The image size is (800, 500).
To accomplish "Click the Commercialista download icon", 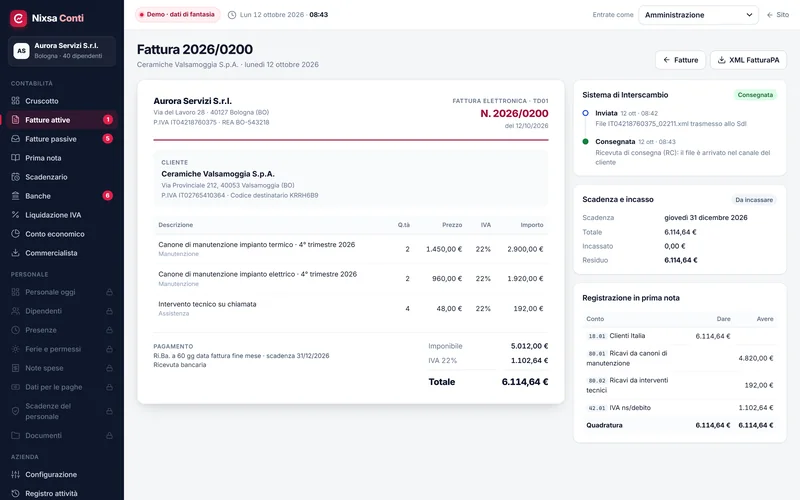I will (16, 253).
